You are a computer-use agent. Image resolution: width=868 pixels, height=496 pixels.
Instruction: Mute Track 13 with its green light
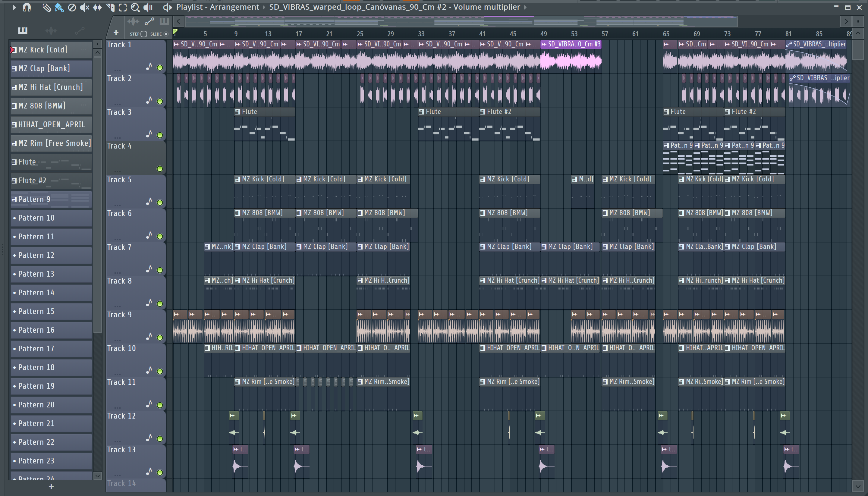pos(160,472)
